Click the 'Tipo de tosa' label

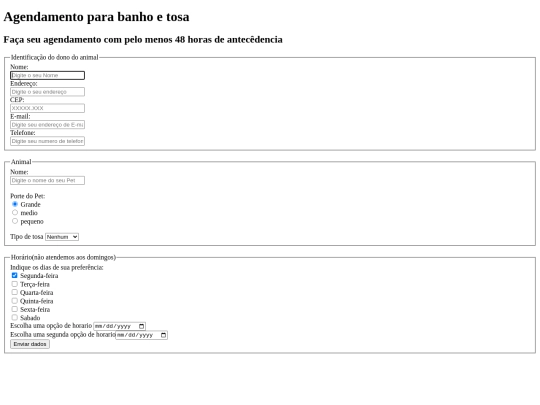click(x=27, y=237)
